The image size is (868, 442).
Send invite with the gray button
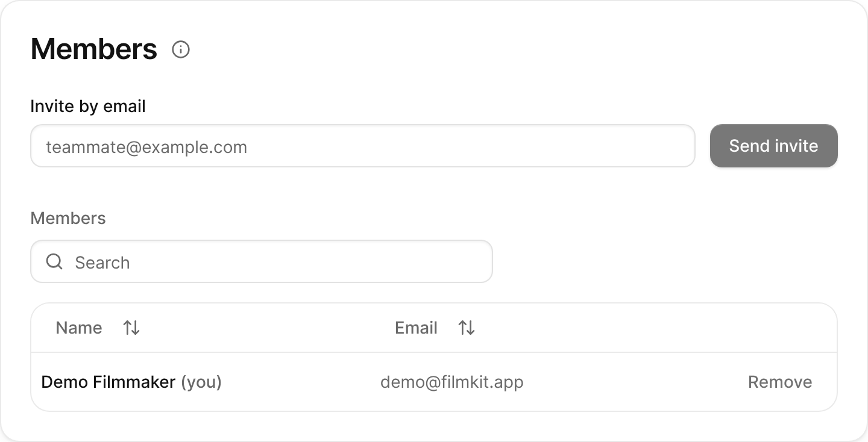click(774, 146)
